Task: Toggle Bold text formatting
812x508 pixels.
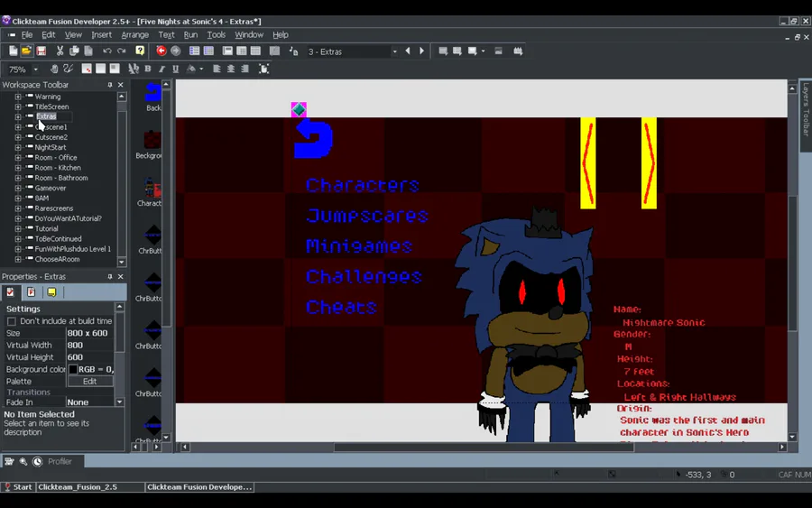Action: [148, 69]
